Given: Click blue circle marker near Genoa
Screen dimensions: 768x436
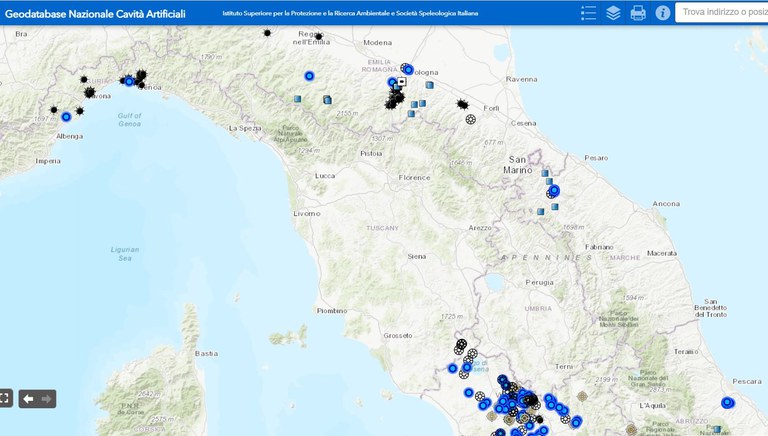Looking at the screenshot, I should [129, 81].
